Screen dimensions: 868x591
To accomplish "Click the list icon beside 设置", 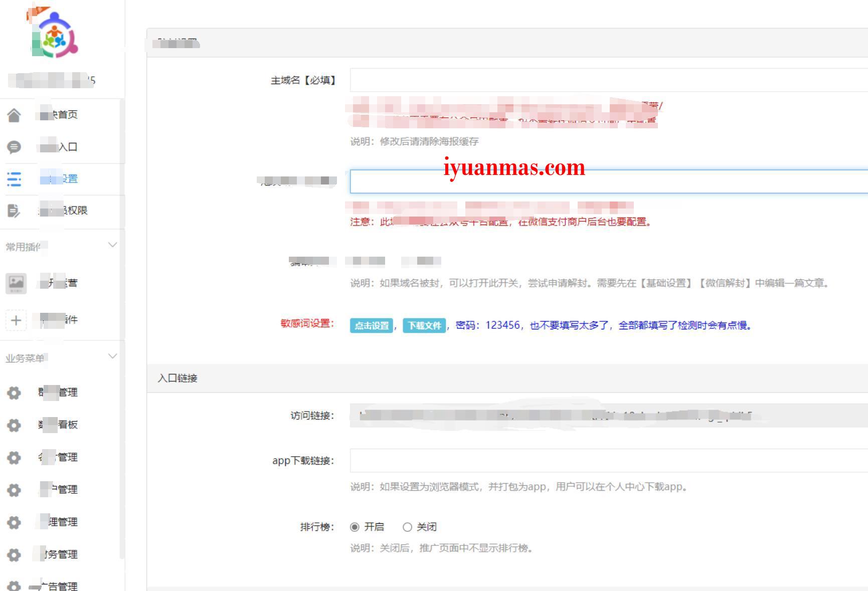I will 14,179.
